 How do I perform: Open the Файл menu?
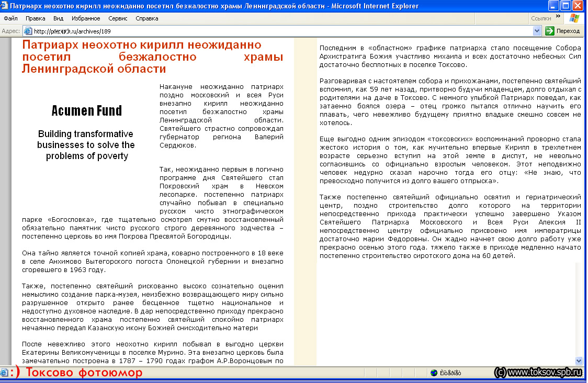coord(11,18)
